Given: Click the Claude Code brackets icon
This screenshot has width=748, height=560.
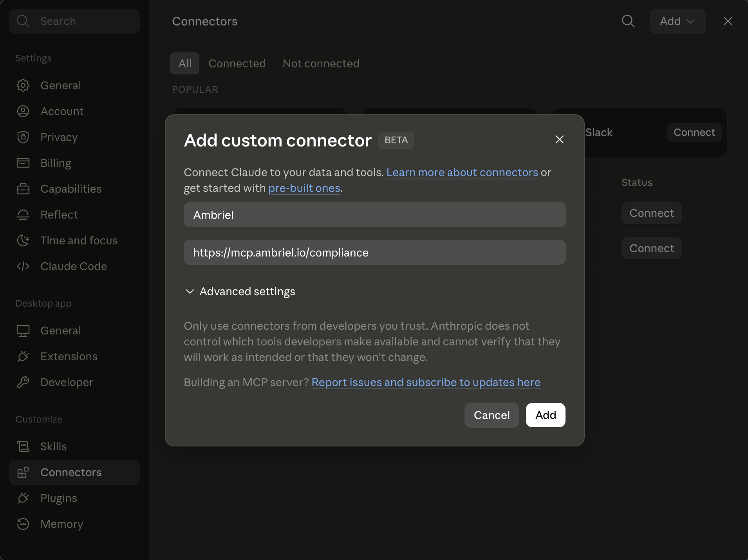Looking at the screenshot, I should coord(23,266).
